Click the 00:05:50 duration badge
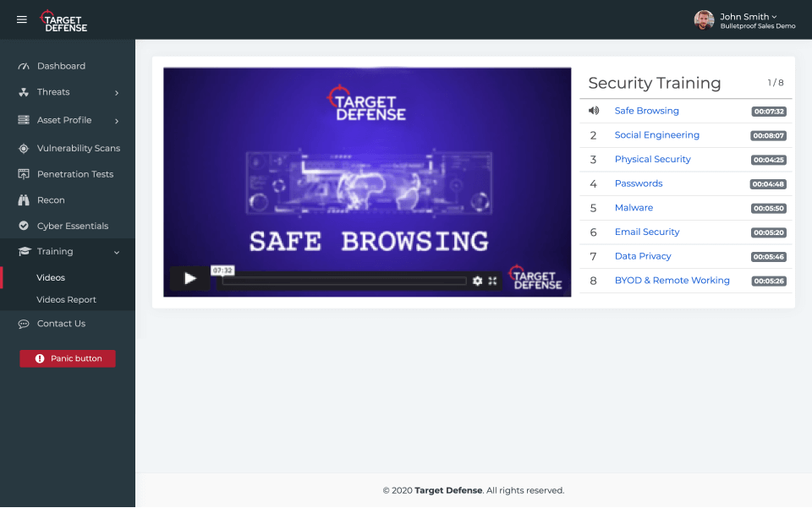 [x=769, y=209]
